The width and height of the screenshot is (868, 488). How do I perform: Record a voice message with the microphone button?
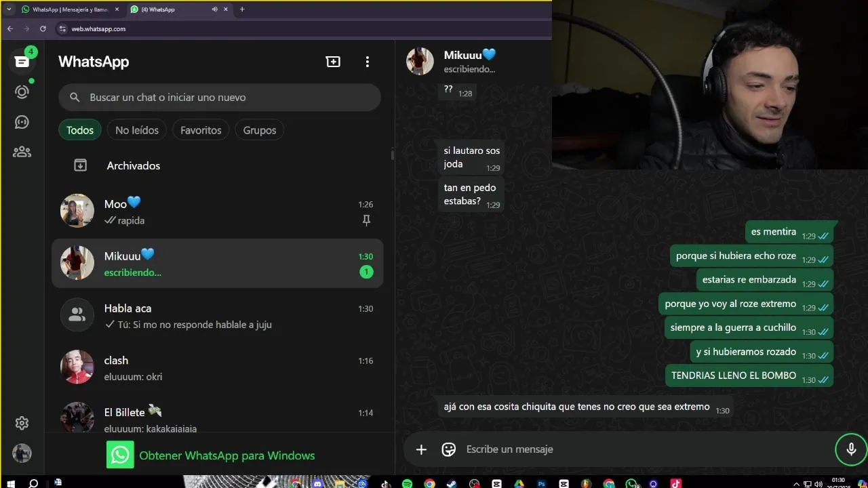click(x=851, y=449)
